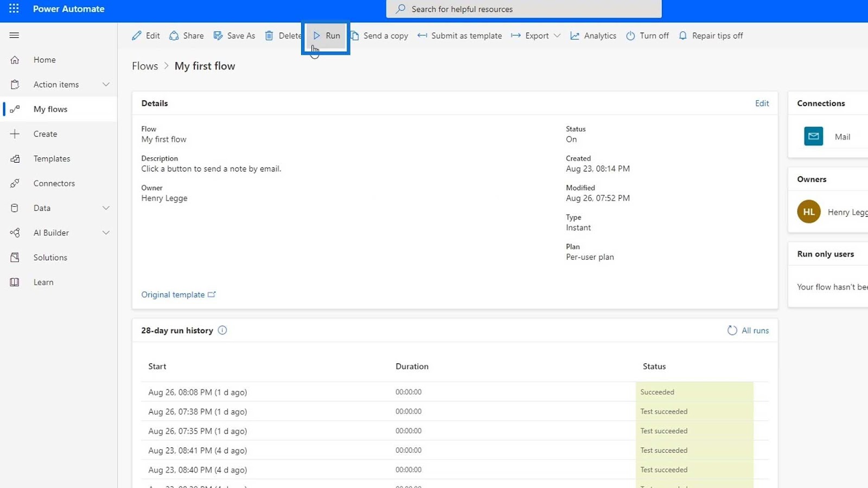This screenshot has width=868, height=488.
Task: Open the Original template link
Action: pyautogui.click(x=178, y=294)
